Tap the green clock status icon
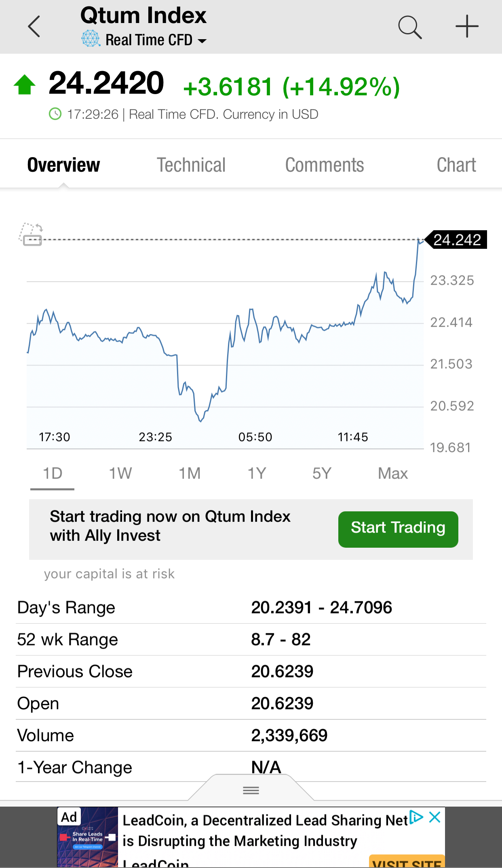Image resolution: width=502 pixels, height=868 pixels. pos(55,114)
